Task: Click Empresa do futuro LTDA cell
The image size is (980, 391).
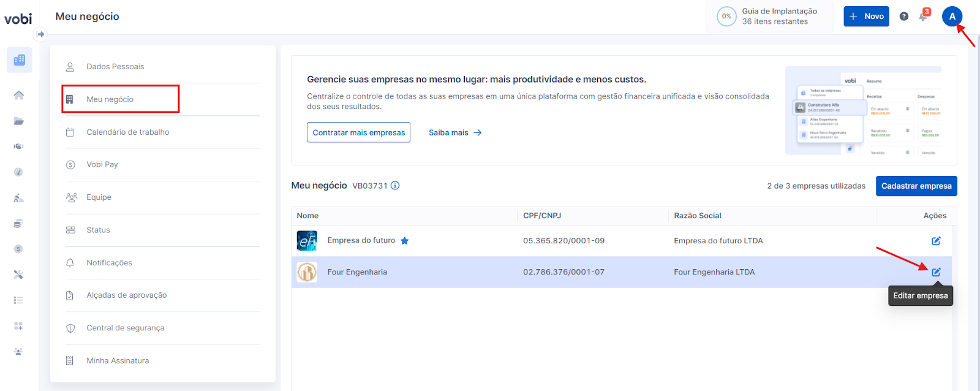Action: pos(718,241)
